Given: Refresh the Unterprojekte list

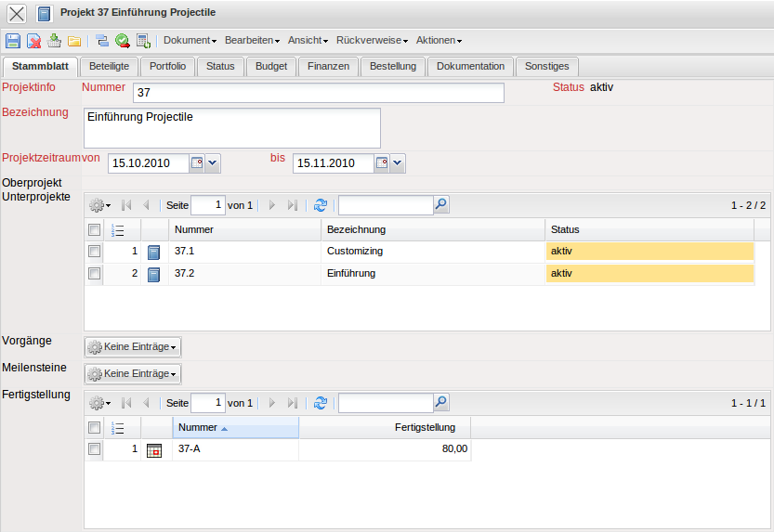Looking at the screenshot, I should click(321, 205).
